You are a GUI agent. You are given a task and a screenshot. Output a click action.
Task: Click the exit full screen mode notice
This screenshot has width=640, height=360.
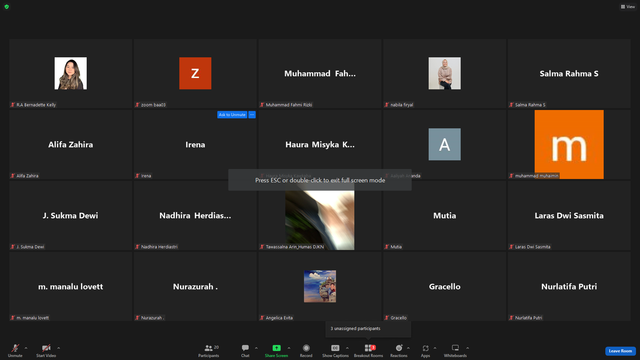320,180
